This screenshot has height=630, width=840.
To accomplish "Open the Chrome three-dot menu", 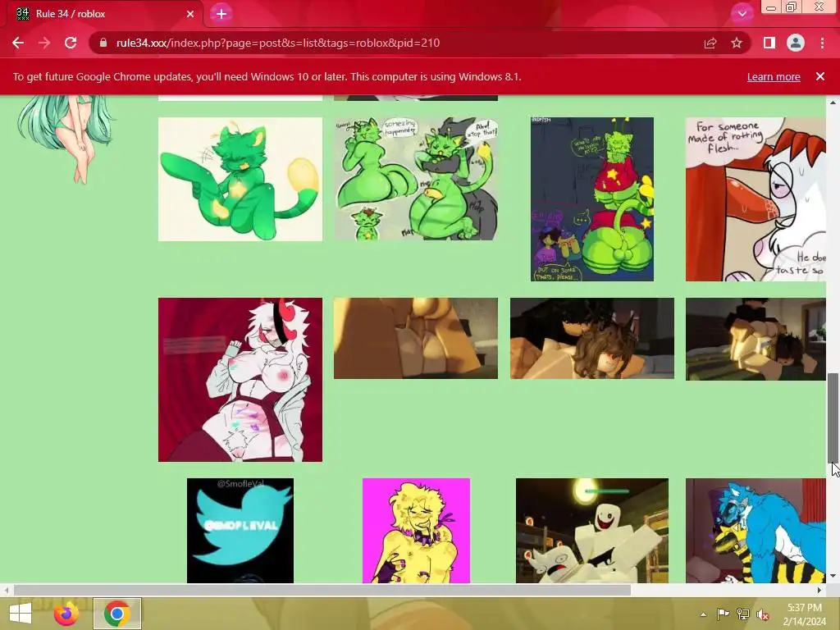I will [822, 43].
